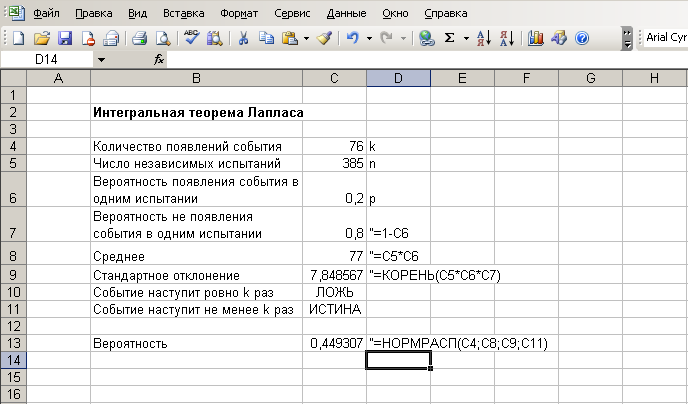Open the Справка menu

(x=445, y=13)
